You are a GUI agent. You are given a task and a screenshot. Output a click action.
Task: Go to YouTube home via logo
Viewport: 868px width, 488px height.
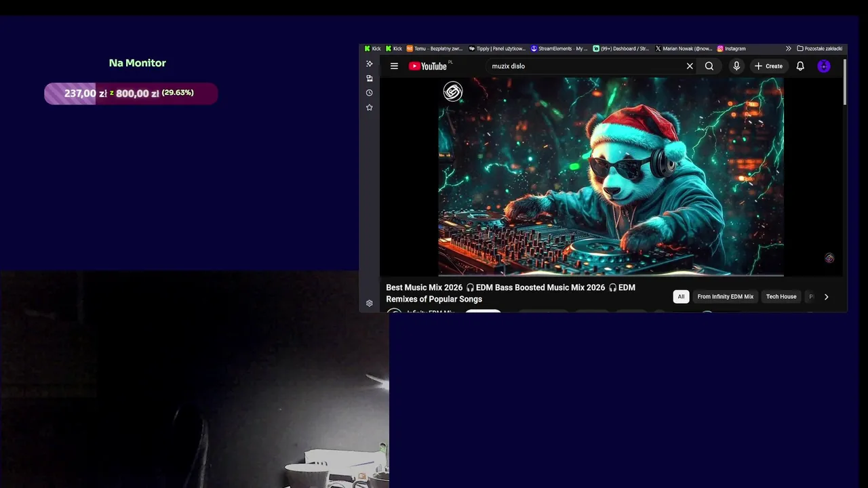pos(428,66)
